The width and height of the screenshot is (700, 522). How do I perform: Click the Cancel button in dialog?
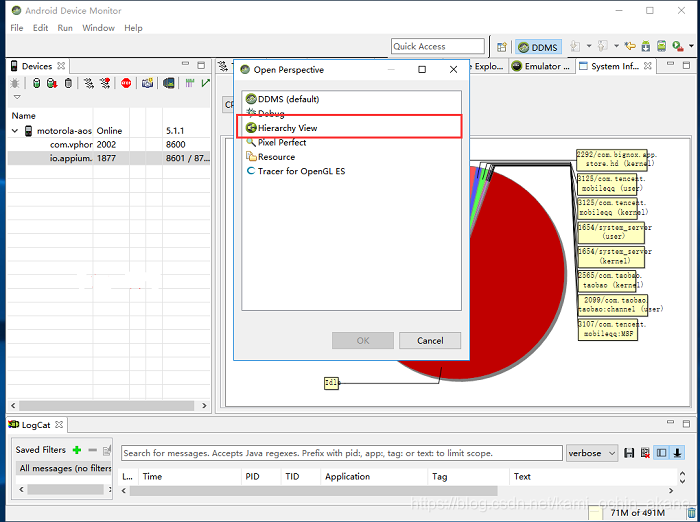pos(430,341)
